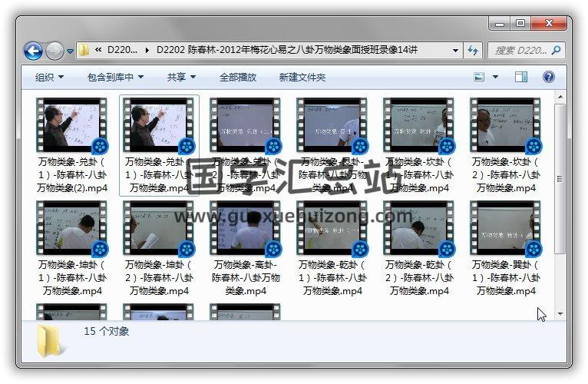The image size is (588, 384).
Task: Select the 坎卦(2) video thumbnail
Action: tap(505, 125)
